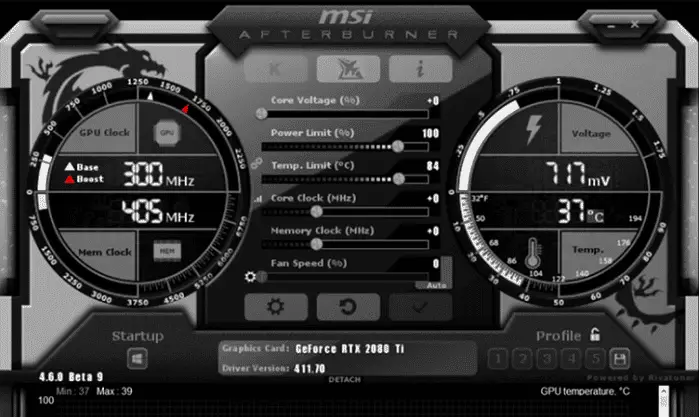Image resolution: width=699 pixels, height=417 pixels.
Task: Click the Kombustor K button
Action: pyautogui.click(x=275, y=69)
